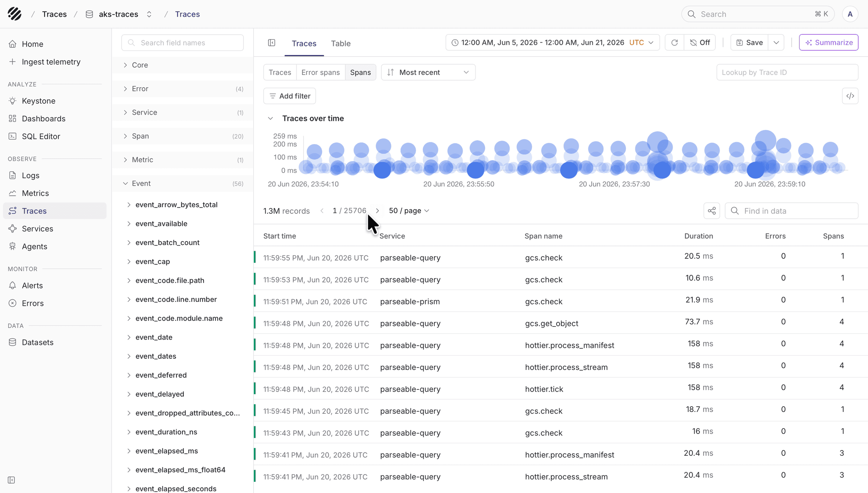Screen dimensions: 868x493
Task: Go to the next records page
Action: tap(377, 211)
